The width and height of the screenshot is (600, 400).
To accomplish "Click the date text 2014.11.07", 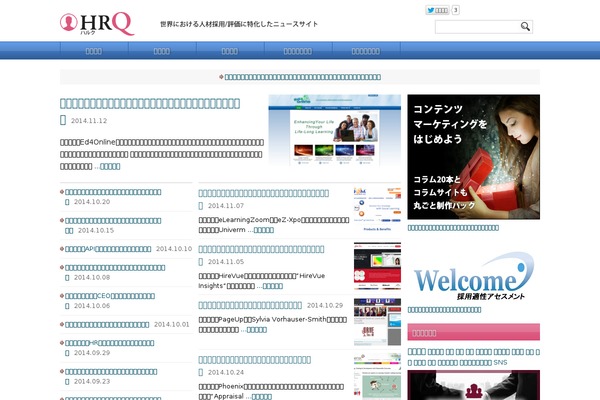I will pos(226,206).
